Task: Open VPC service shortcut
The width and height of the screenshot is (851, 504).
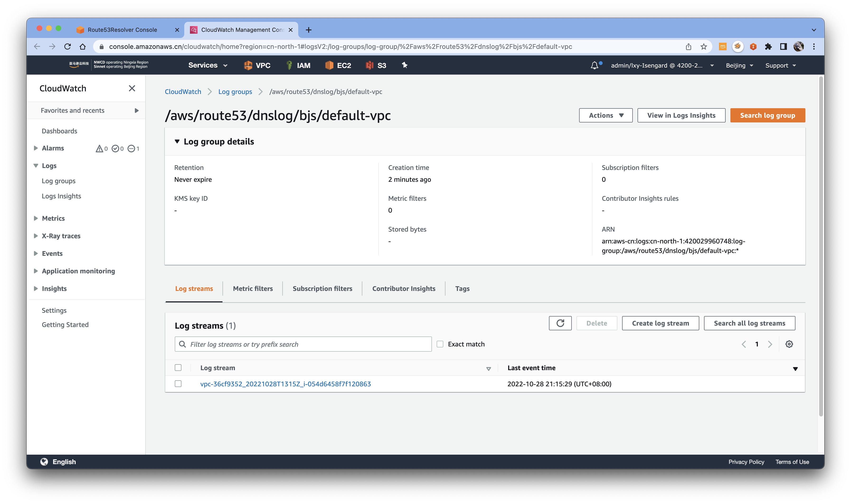Action: click(257, 65)
